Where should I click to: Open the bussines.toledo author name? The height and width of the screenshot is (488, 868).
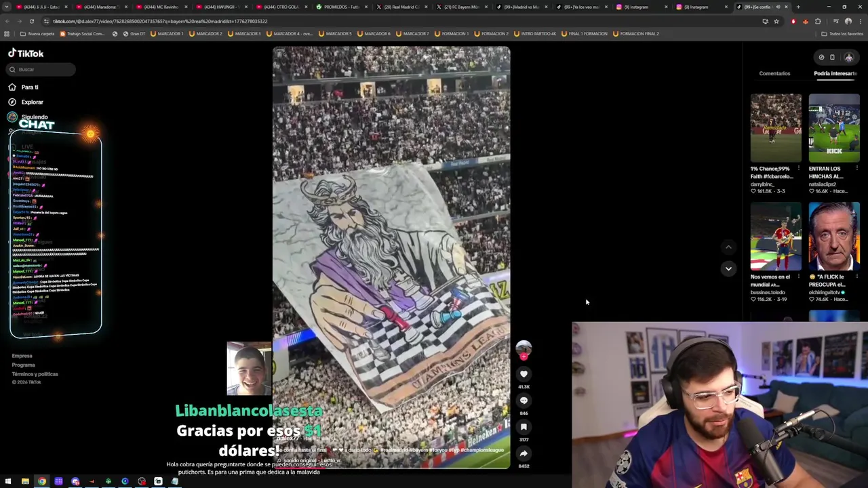pyautogui.click(x=768, y=292)
